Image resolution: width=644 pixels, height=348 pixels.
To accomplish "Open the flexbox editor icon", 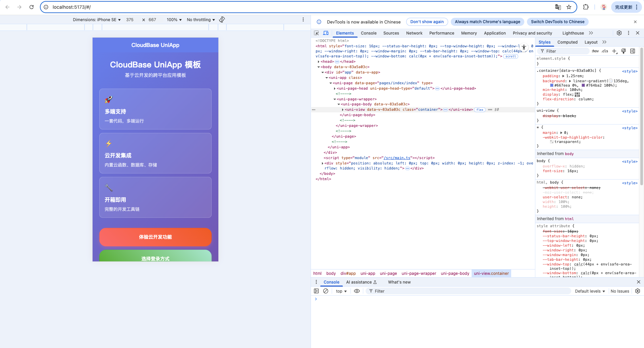I will click(x=577, y=95).
